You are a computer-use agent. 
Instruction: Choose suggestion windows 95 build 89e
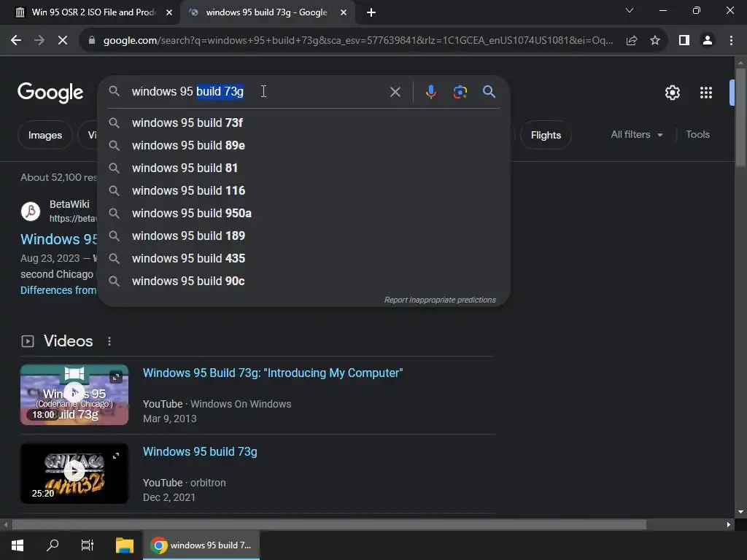[x=304, y=146]
